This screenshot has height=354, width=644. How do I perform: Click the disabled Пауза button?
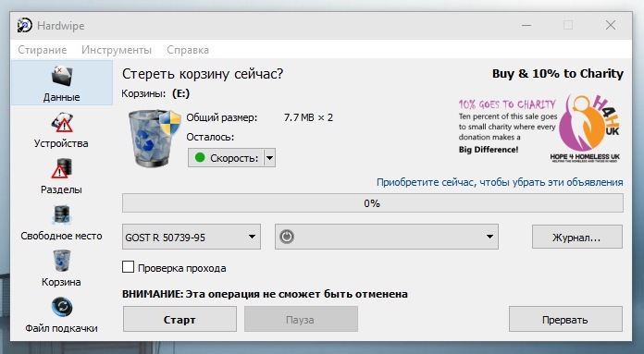301,319
